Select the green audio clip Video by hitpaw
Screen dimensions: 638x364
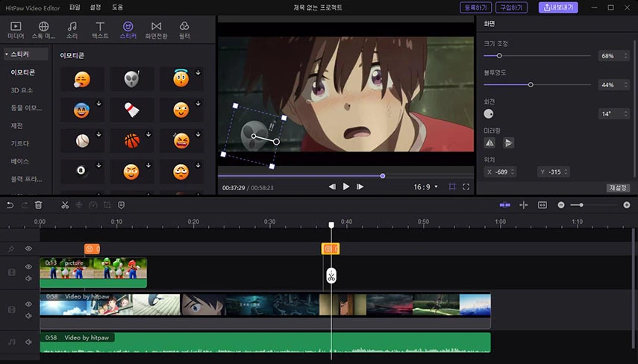(266, 342)
